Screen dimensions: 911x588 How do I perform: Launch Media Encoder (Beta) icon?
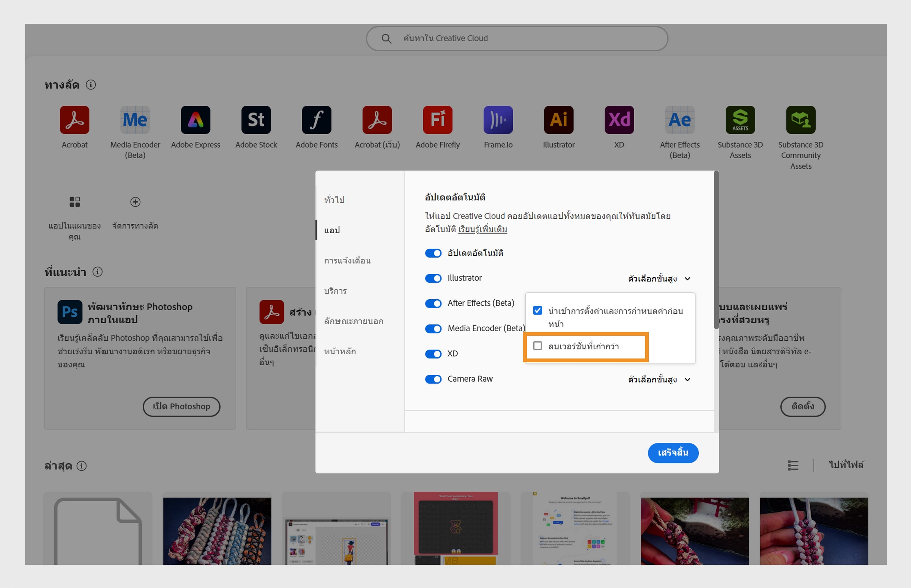[135, 120]
